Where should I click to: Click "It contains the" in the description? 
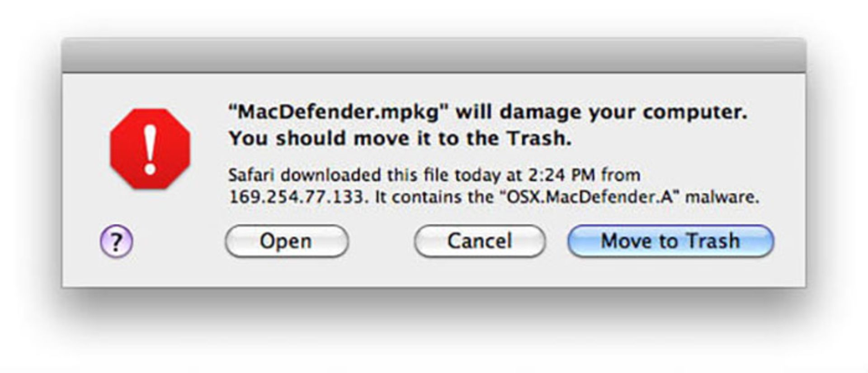434,197
